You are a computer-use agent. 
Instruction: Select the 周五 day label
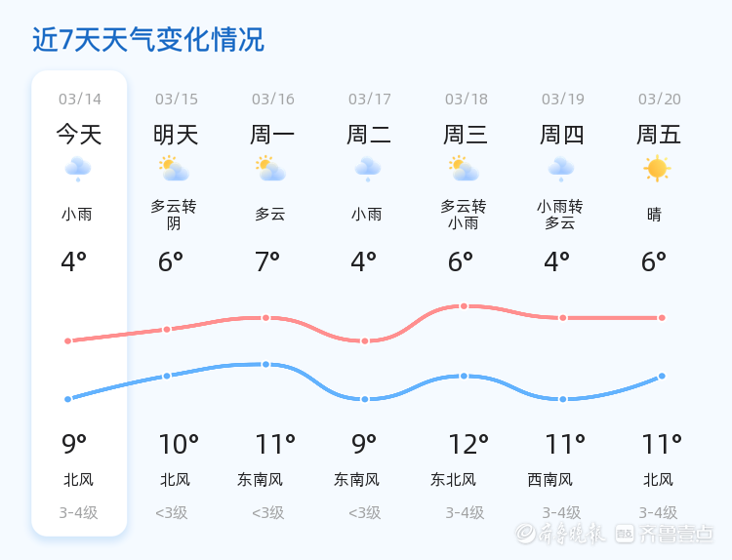[x=659, y=135]
